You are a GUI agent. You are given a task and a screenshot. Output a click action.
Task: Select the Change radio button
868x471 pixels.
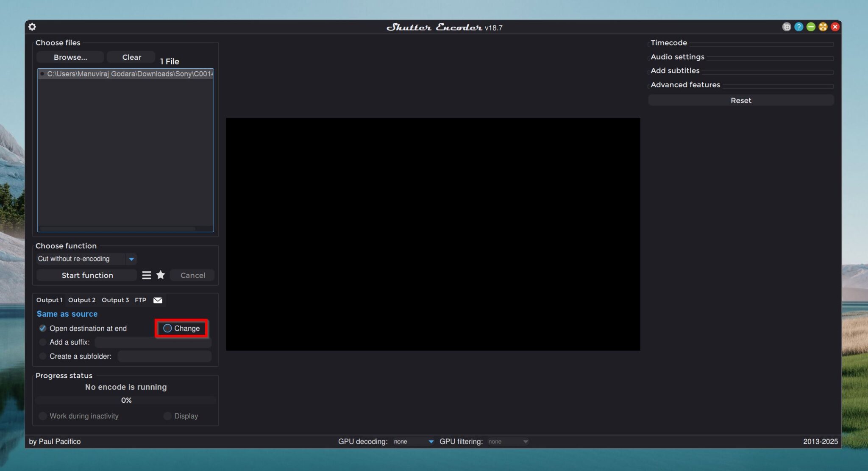(167, 328)
